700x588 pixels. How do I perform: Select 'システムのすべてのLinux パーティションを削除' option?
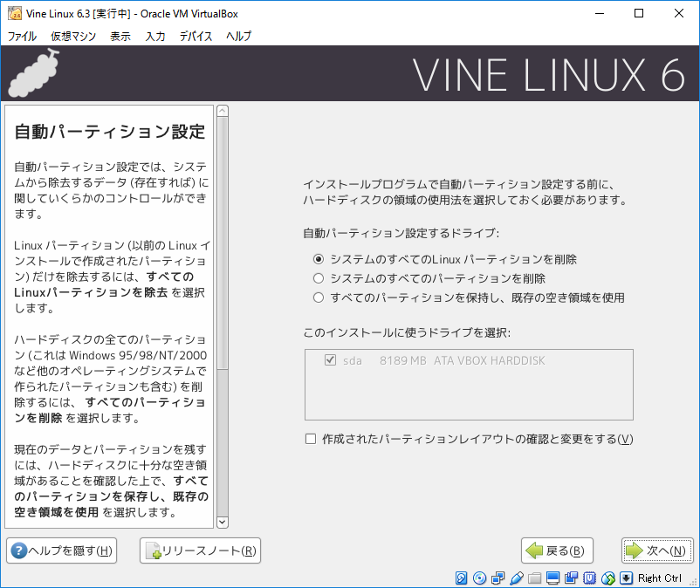[x=319, y=259]
